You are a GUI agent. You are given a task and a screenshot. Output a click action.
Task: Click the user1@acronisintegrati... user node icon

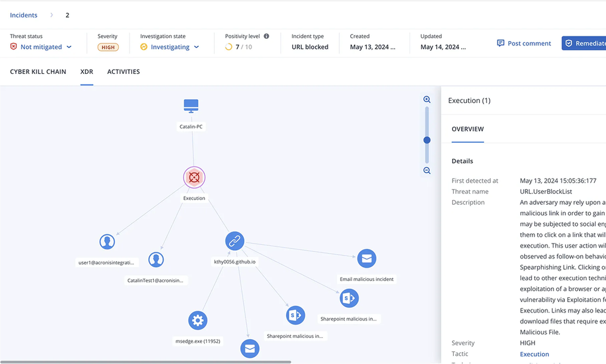pyautogui.click(x=107, y=242)
